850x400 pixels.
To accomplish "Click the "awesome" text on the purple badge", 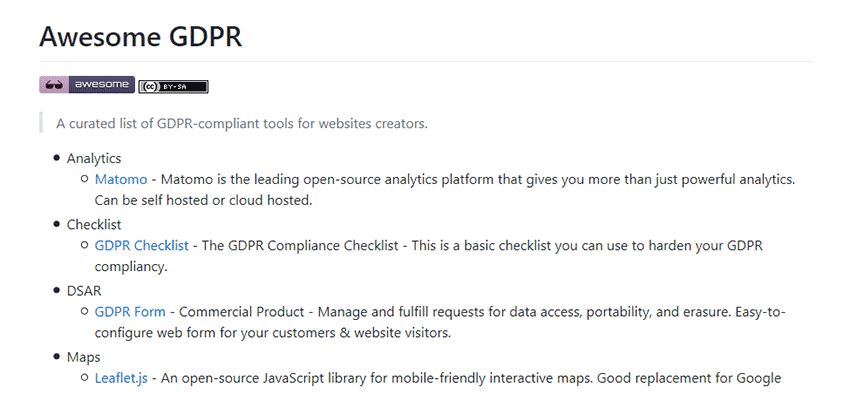I will [100, 85].
